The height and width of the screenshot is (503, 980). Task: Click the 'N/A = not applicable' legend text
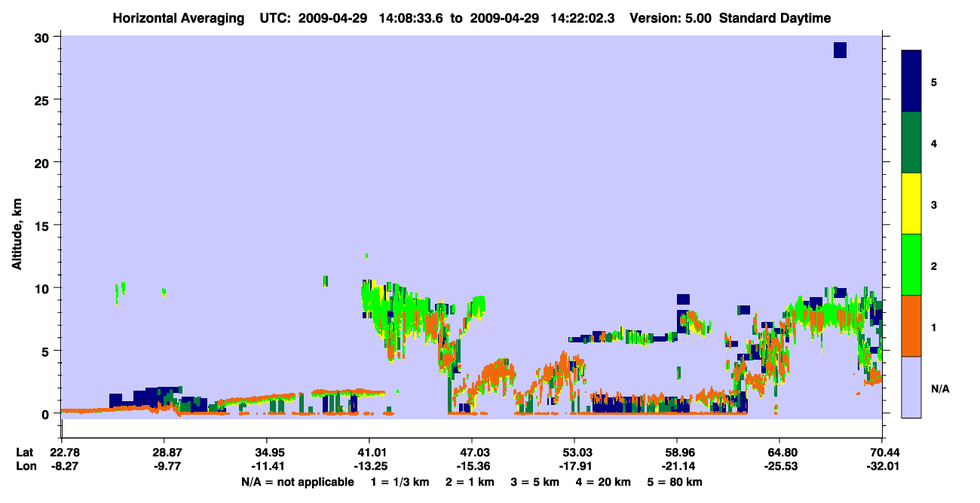click(x=298, y=482)
